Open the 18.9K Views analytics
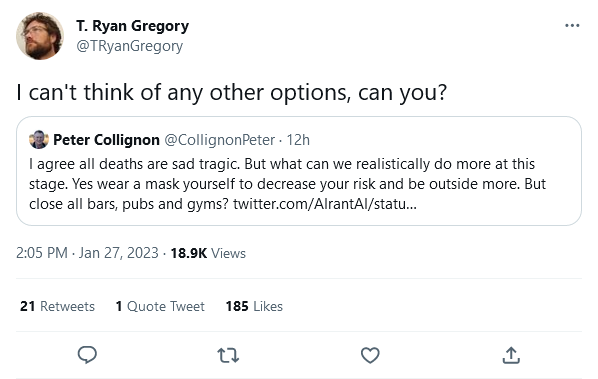 [208, 253]
